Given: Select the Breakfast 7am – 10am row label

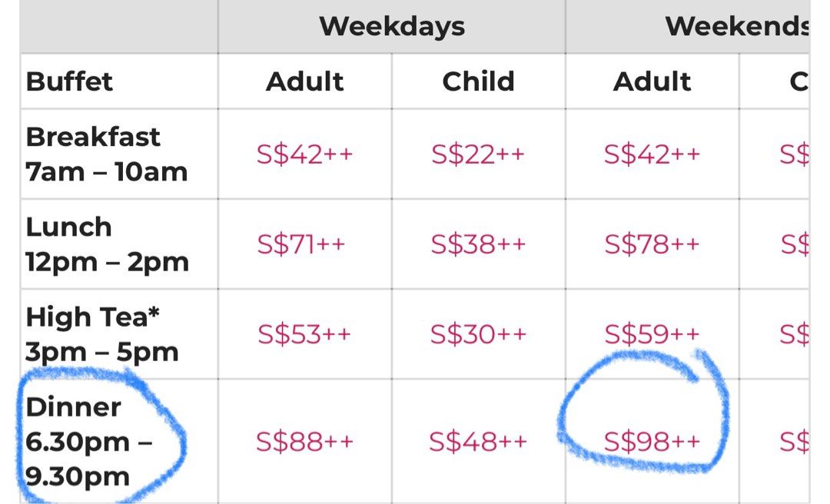Looking at the screenshot, I should point(107,154).
